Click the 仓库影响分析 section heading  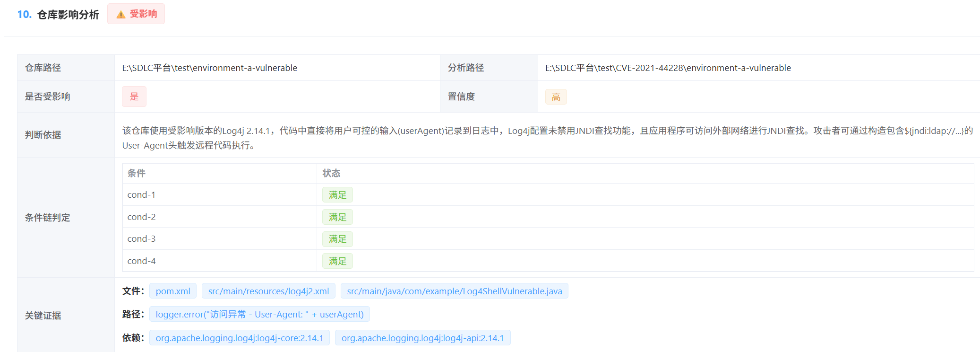(68, 15)
